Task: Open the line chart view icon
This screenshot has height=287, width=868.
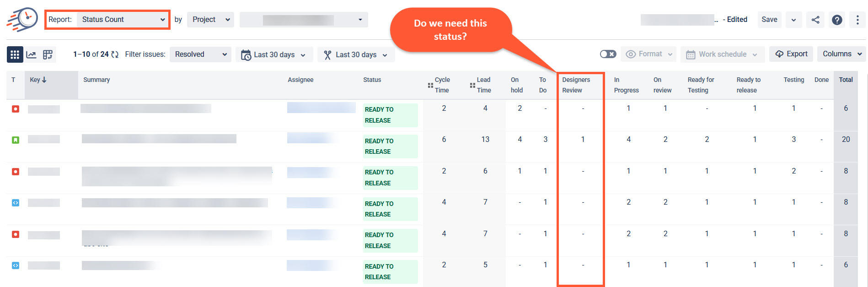Action: point(31,54)
